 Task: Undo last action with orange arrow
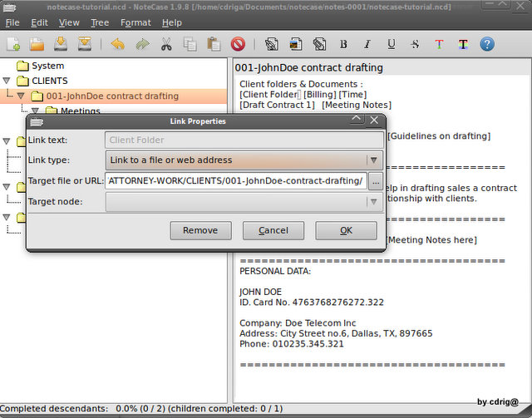tap(117, 44)
